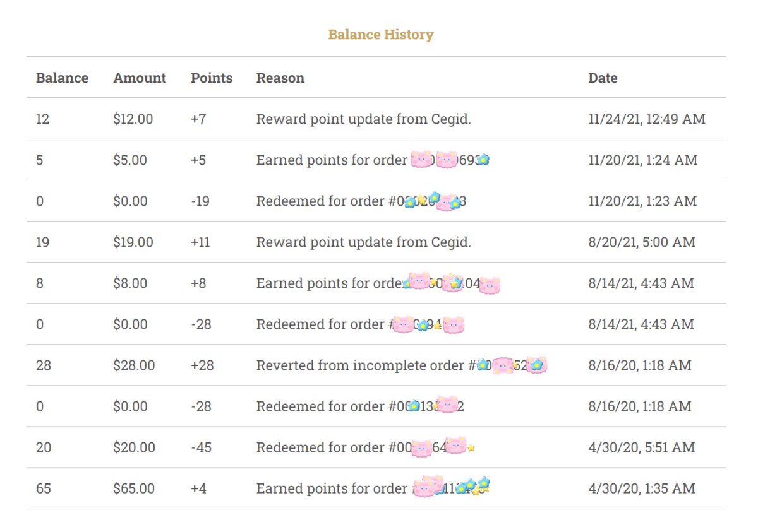
Task: Select the Points column header
Action: point(212,78)
